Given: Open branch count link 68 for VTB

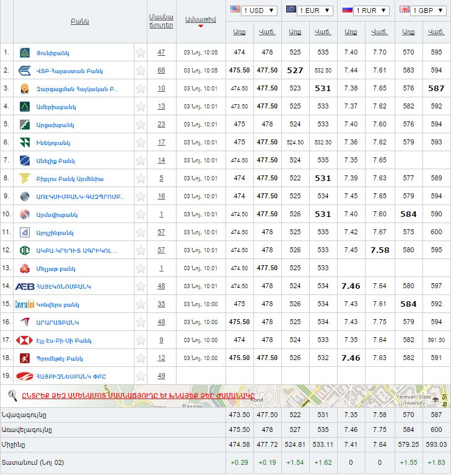Looking at the screenshot, I should click(x=161, y=71).
